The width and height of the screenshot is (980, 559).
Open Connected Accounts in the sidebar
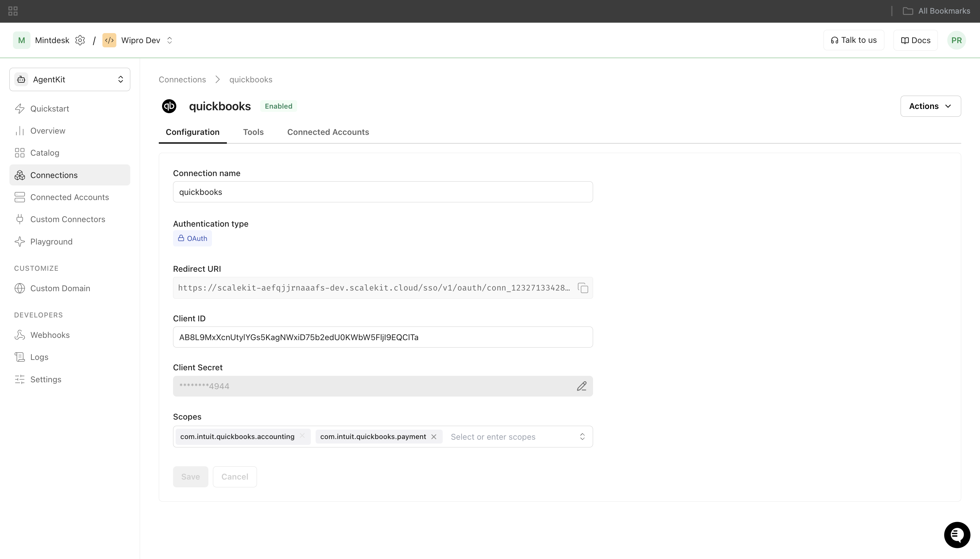[x=70, y=197]
